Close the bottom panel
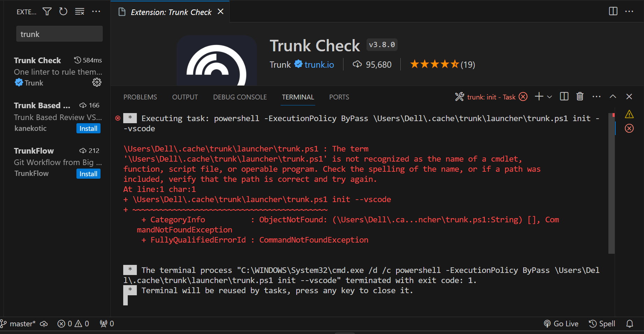This screenshot has width=644, height=334. coord(629,96)
